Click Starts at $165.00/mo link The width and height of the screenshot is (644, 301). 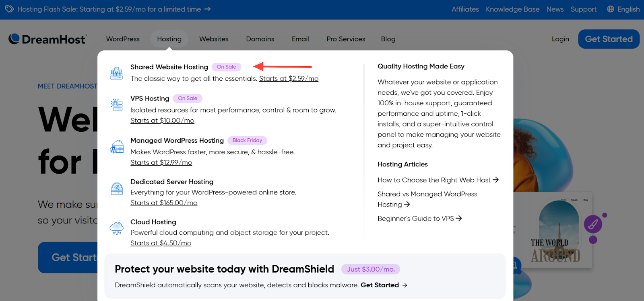pos(164,203)
